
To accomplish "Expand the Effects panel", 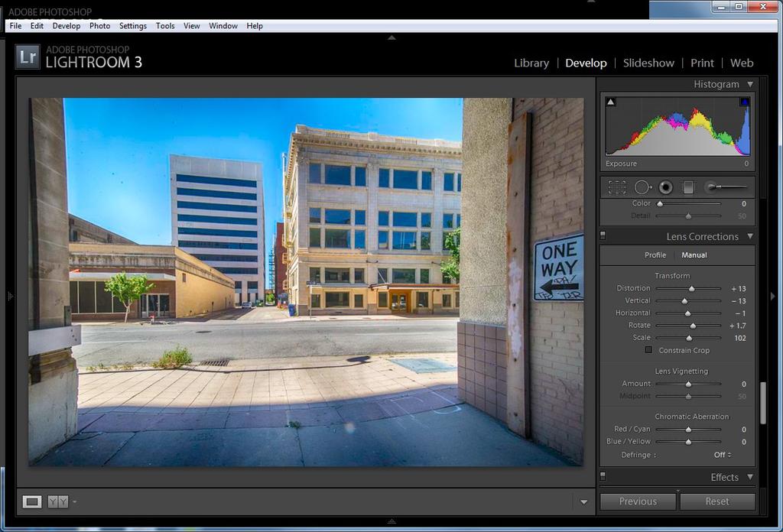I will tap(750, 477).
